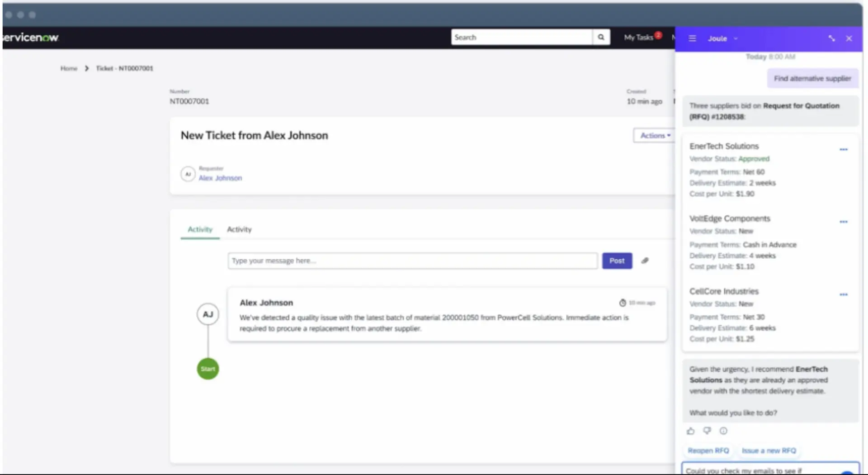The width and height of the screenshot is (868, 475).
Task: Switch to the inactive Activity tab
Action: (239, 229)
